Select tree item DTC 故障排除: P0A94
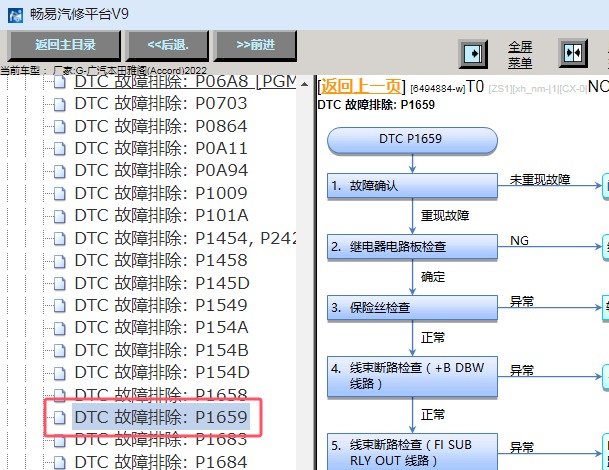 (161, 171)
